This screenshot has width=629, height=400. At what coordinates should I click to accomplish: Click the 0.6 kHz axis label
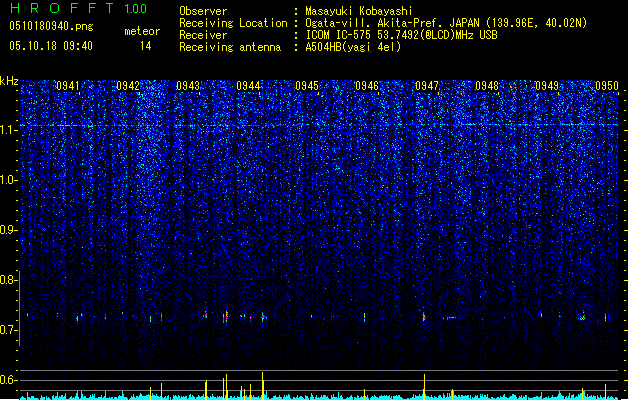click(x=9, y=380)
